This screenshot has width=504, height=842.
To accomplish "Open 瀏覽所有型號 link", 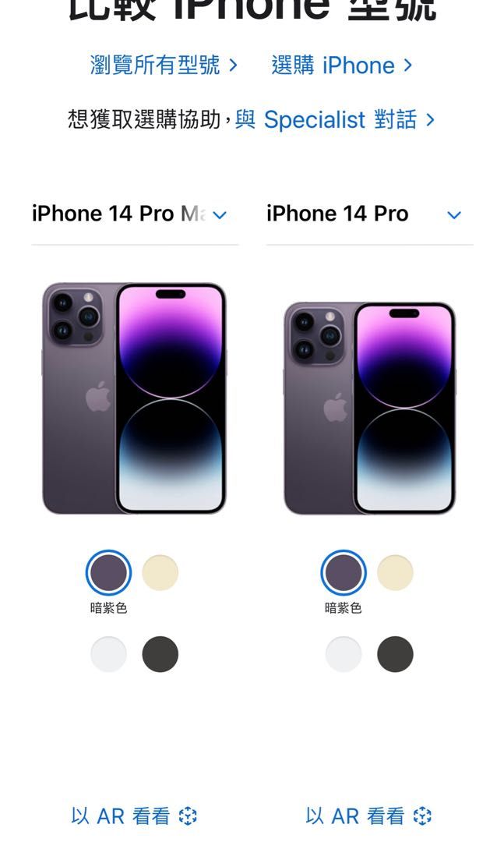I will (163, 65).
